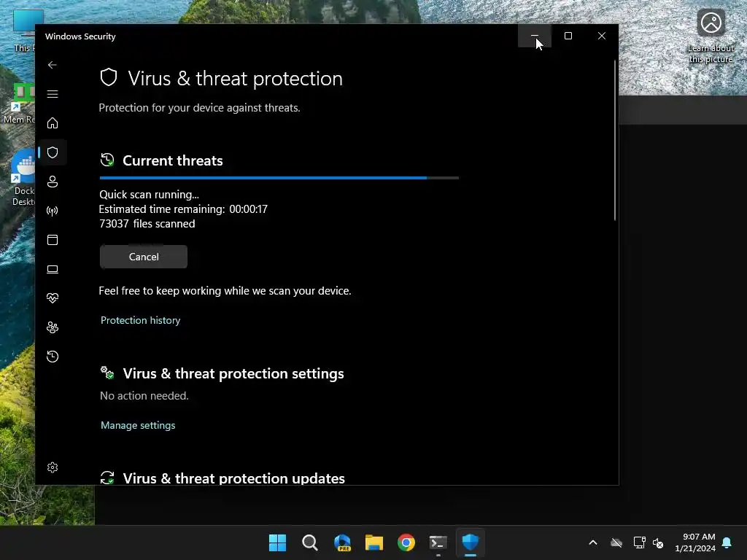Screen dimensions: 747x560
Task: Open the notifications bell icon
Action: [x=727, y=542]
